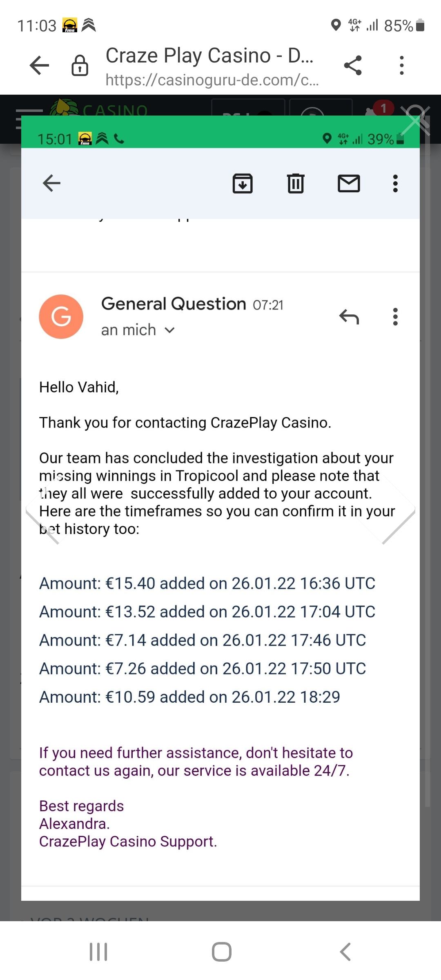Tap the archive icon in email toolbar
The image size is (441, 980).
tap(243, 183)
